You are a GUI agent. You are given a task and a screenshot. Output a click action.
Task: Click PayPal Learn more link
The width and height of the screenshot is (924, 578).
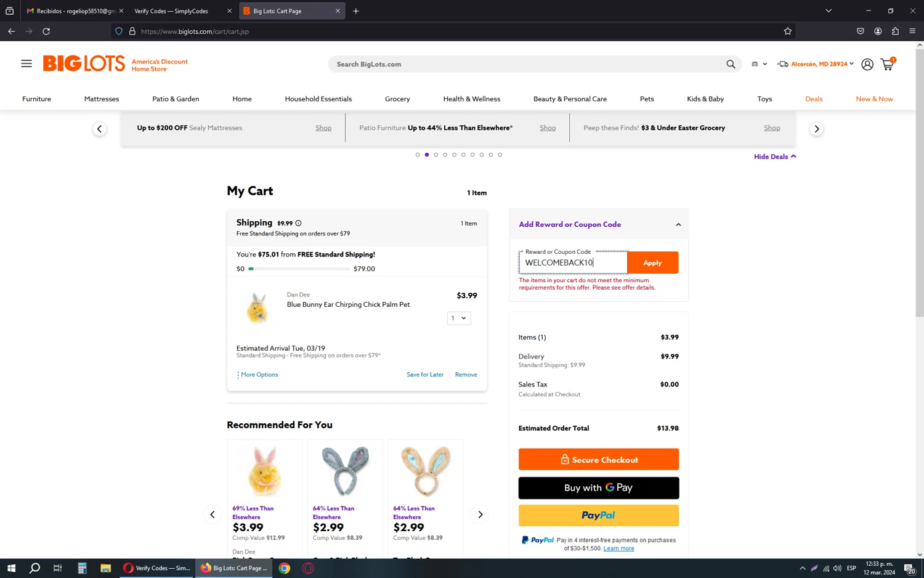[x=618, y=548]
